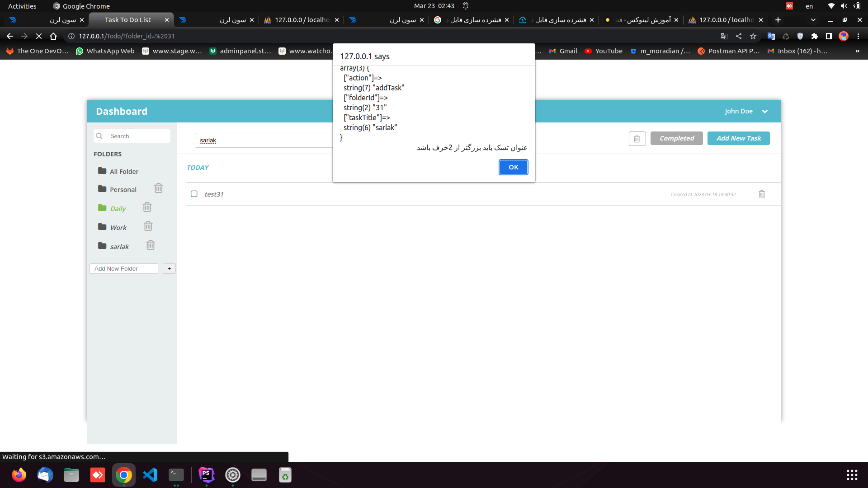
Task: Toggle the task completion checkbox
Action: pyautogui.click(x=194, y=194)
